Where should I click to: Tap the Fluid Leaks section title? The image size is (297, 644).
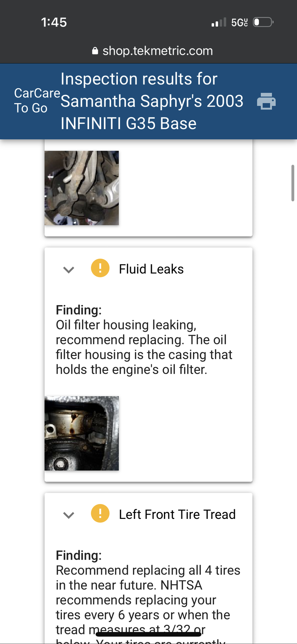(151, 269)
